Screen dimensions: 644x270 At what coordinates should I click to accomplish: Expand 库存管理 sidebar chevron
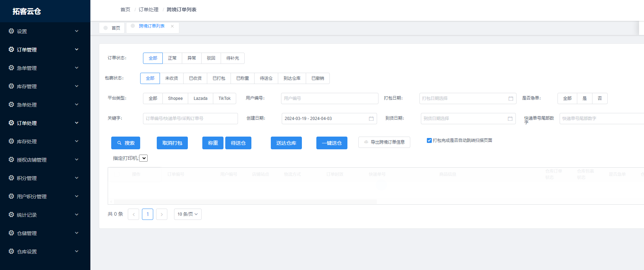[77, 86]
